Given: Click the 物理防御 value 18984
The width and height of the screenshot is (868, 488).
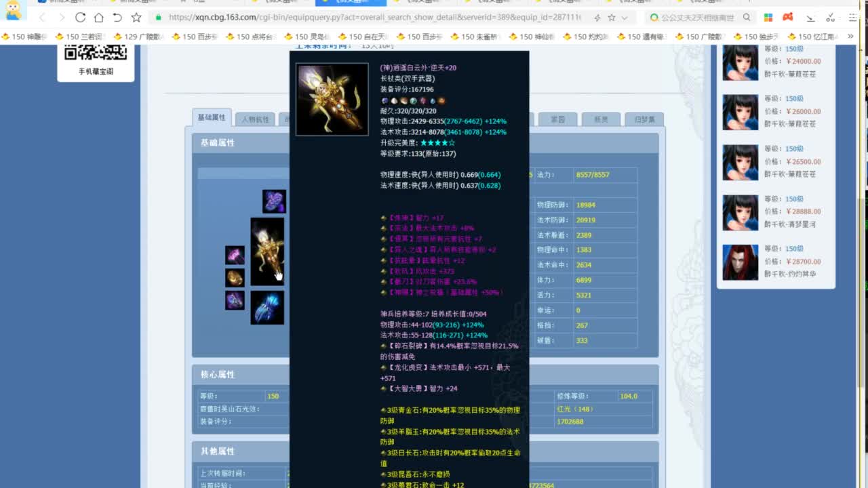Looking at the screenshot, I should [x=586, y=205].
